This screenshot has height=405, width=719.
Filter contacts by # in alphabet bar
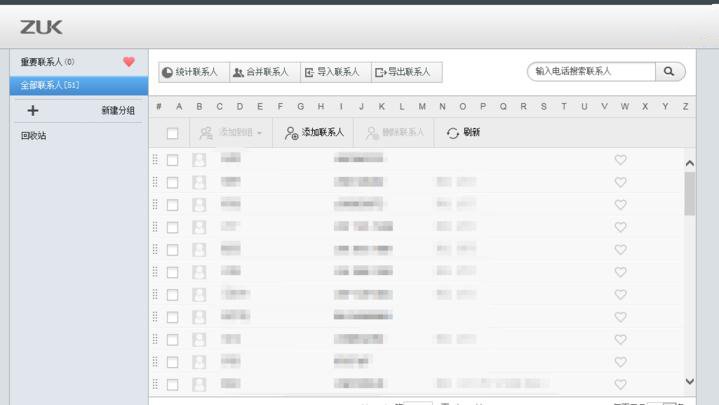point(159,106)
